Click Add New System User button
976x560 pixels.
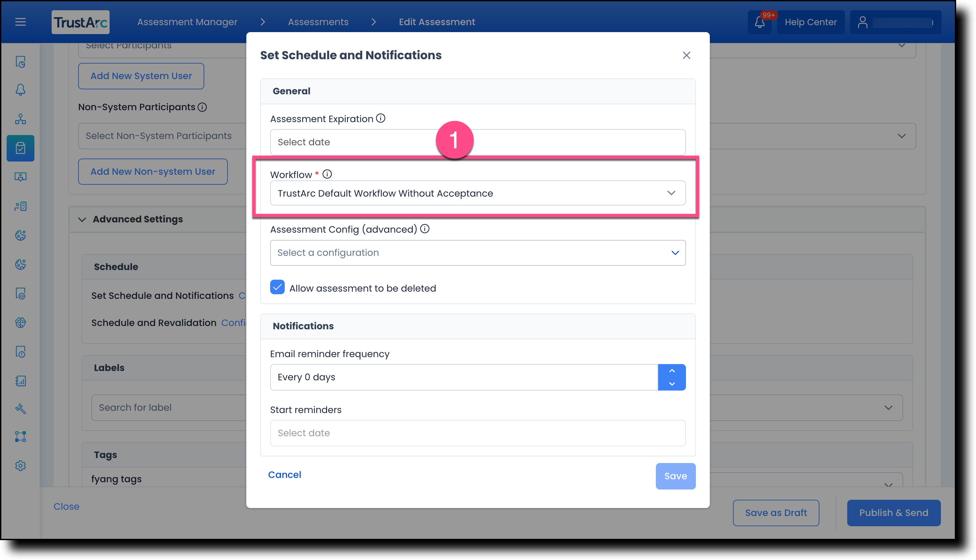pos(141,76)
